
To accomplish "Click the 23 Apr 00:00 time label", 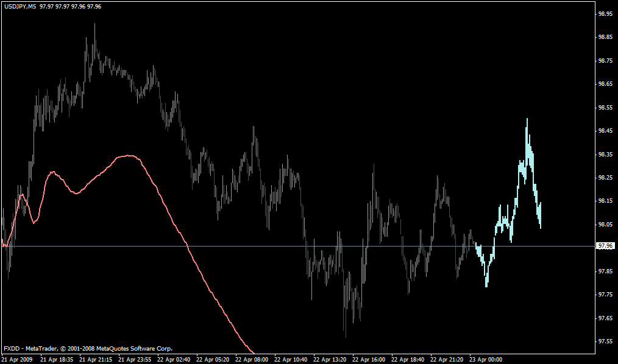I will [x=486, y=360].
